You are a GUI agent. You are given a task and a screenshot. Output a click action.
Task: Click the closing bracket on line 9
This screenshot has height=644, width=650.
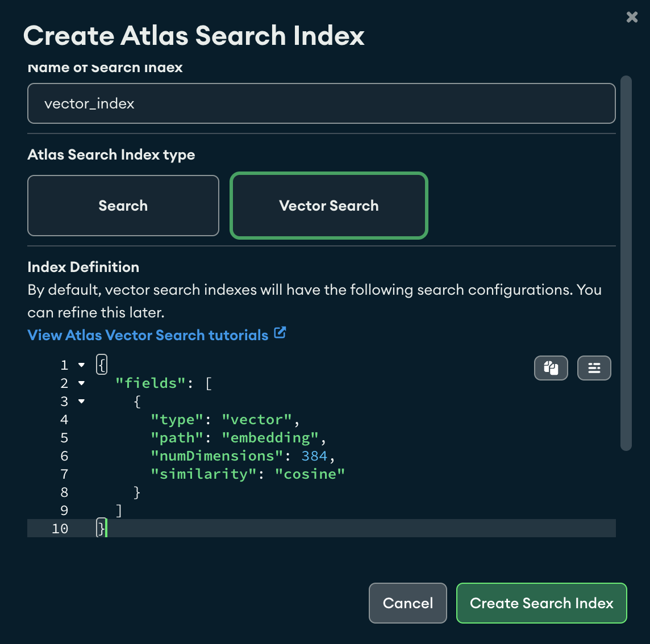[x=119, y=511]
